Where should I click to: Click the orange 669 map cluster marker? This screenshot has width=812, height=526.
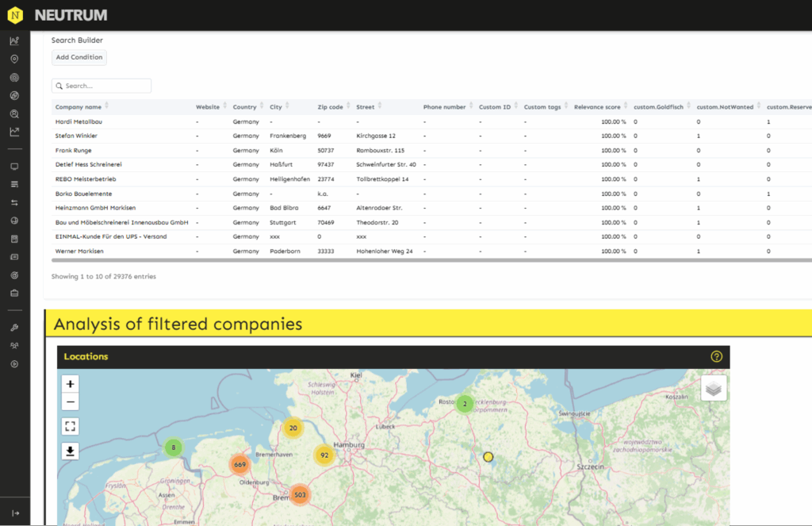[240, 464]
